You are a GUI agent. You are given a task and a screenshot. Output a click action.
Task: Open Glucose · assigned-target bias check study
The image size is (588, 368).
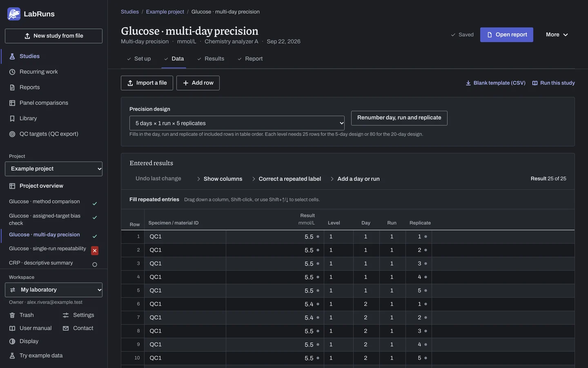(x=45, y=220)
